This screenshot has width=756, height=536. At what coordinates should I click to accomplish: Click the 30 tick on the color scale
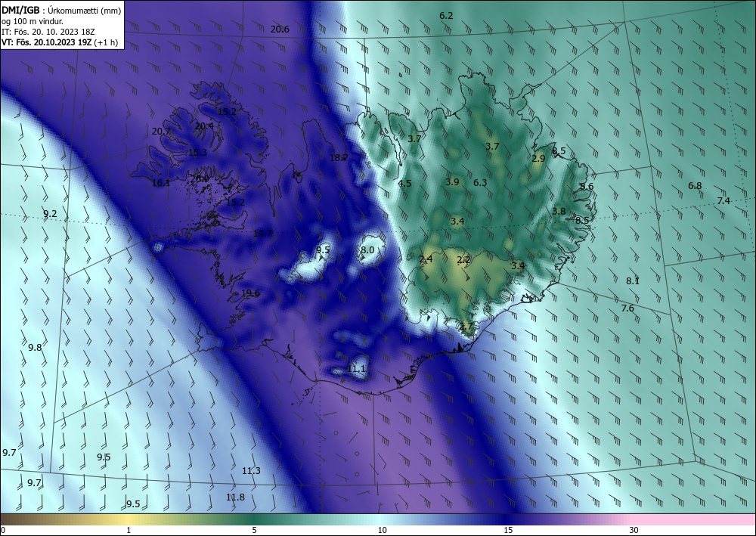634,530
